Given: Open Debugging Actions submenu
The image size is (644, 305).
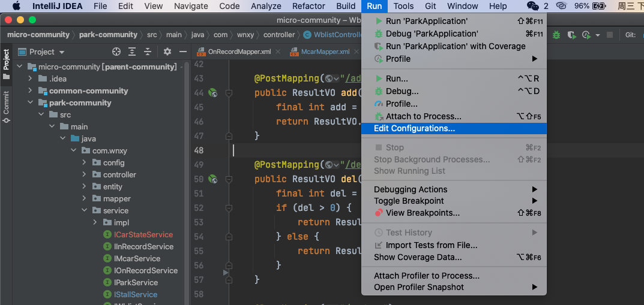Looking at the screenshot, I should [x=454, y=189].
